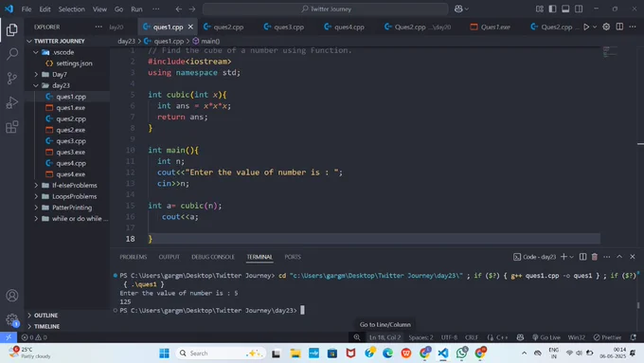The image size is (644, 363).
Task: Split the terminal
Action: (582, 257)
